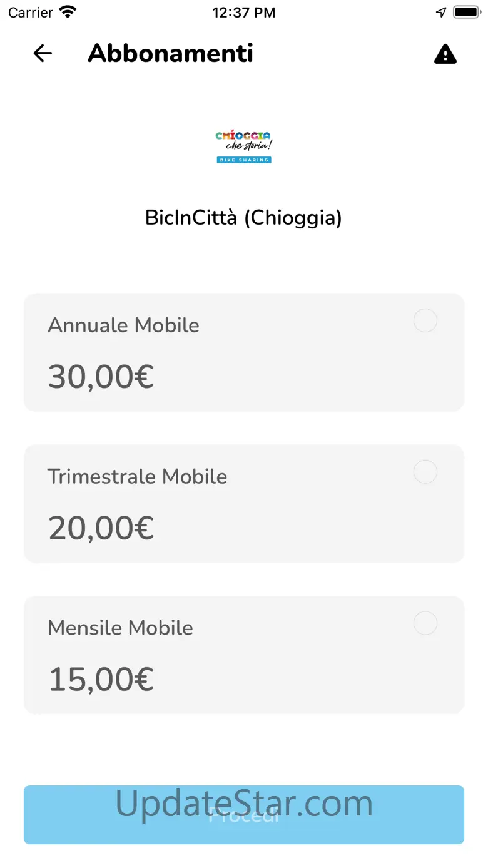Screen dimensions: 488x868
Task: Tap the Trimestrale Mobile label
Action: coord(137,476)
